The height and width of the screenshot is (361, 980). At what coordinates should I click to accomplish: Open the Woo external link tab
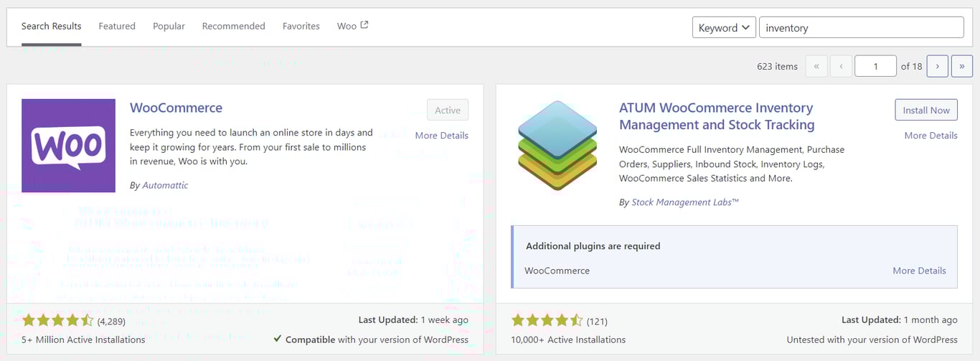tap(352, 27)
